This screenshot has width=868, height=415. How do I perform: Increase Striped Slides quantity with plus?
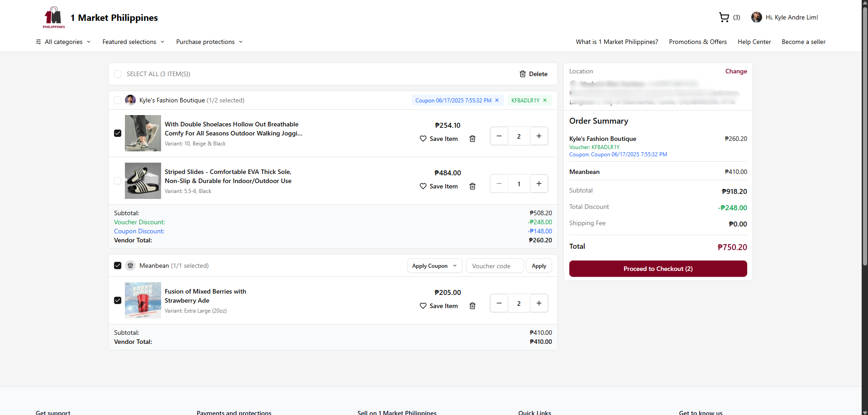click(539, 183)
